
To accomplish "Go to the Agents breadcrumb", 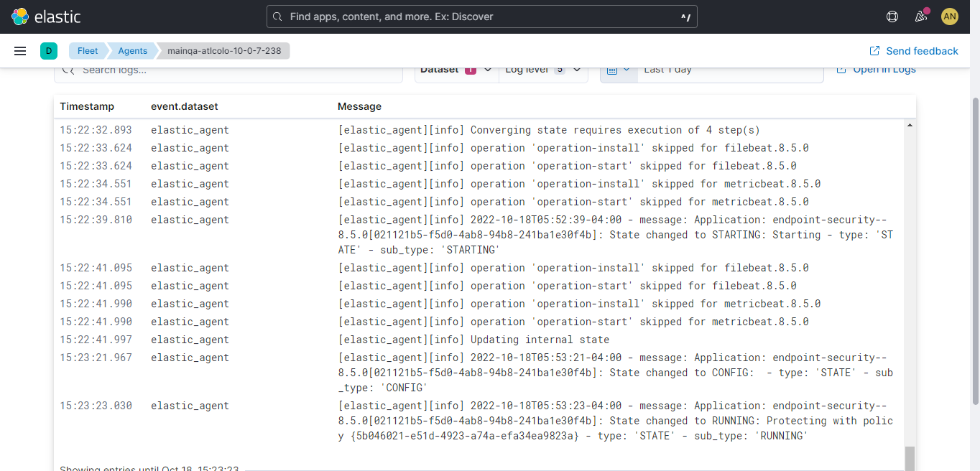I will click(132, 51).
